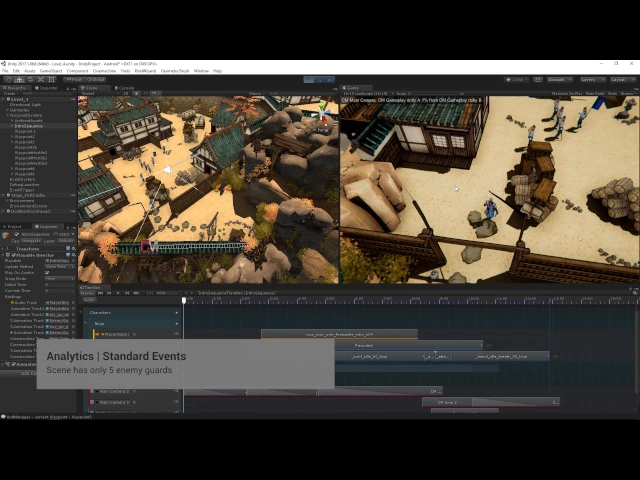Toggle the Pivot handle position button
The image size is (640, 480).
coord(74,80)
